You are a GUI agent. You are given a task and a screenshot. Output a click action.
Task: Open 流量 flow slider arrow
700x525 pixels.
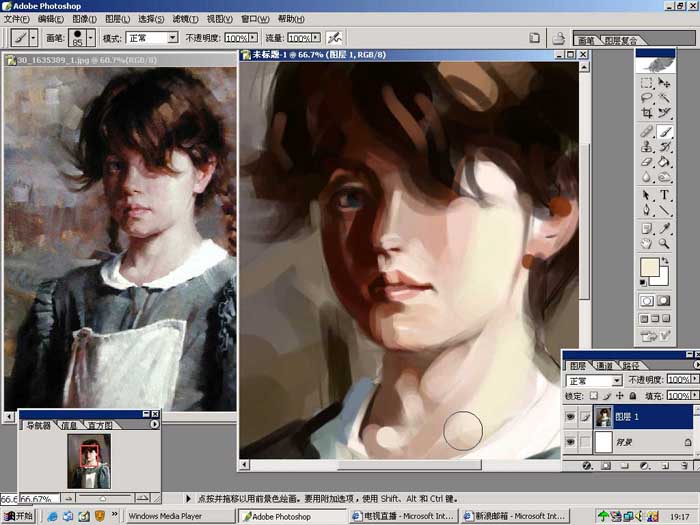[x=316, y=38]
